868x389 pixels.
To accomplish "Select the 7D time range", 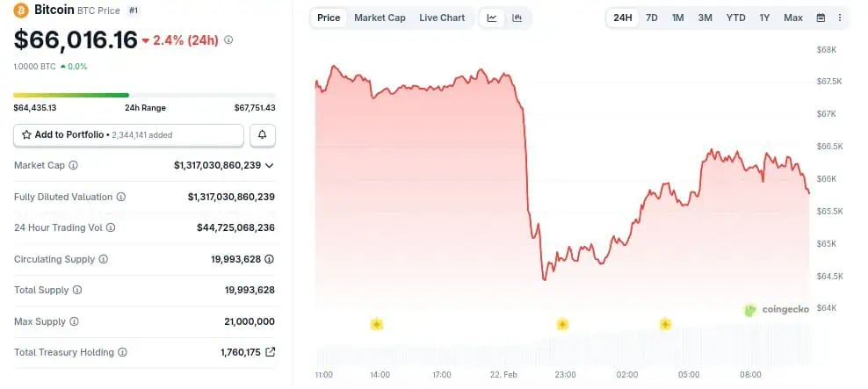I will click(651, 18).
